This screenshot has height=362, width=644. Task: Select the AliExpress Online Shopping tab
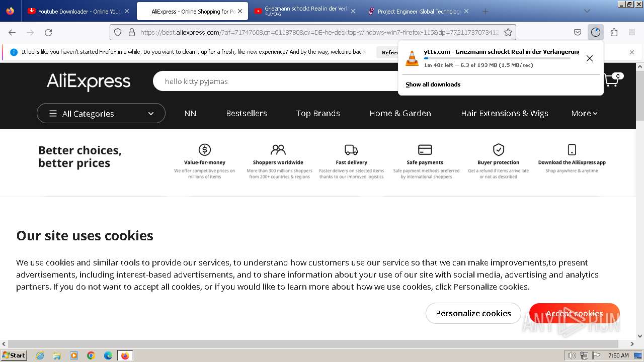click(x=192, y=11)
